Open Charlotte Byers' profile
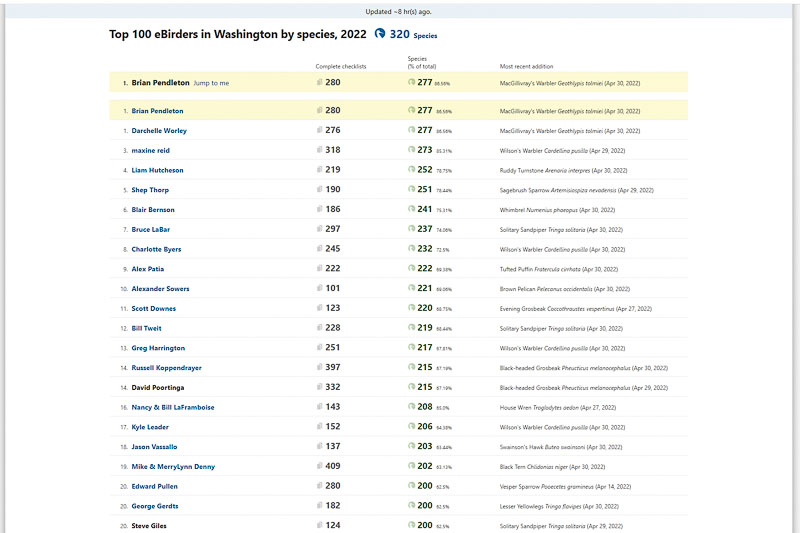Viewport: 800px width, 533px height. pyautogui.click(x=156, y=249)
